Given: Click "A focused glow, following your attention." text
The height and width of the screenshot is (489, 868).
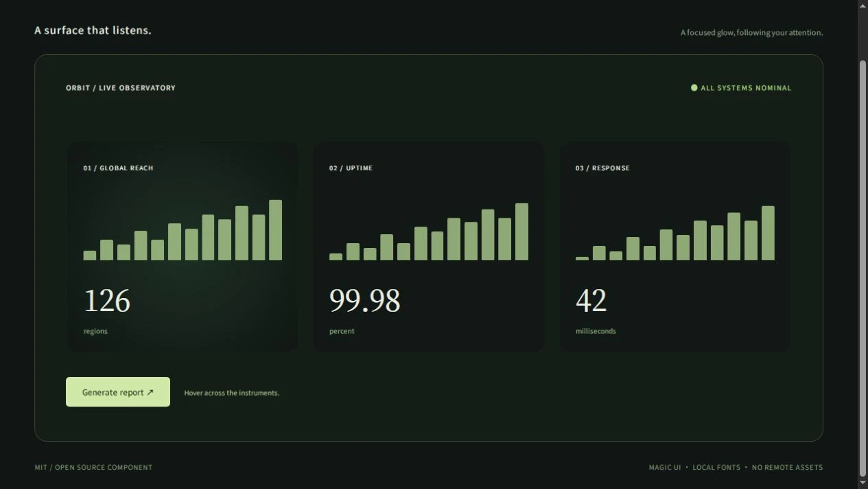Looking at the screenshot, I should [x=751, y=32].
